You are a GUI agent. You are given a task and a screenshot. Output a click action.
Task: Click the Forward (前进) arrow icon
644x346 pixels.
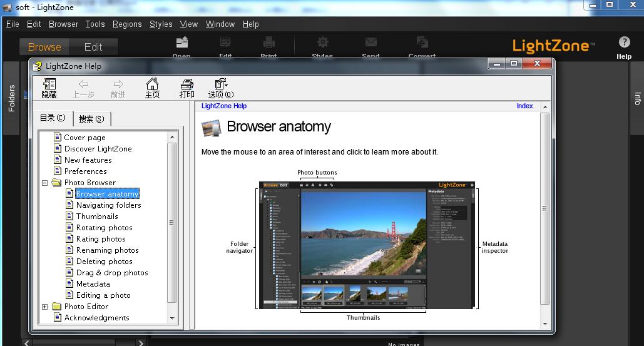pos(118,84)
